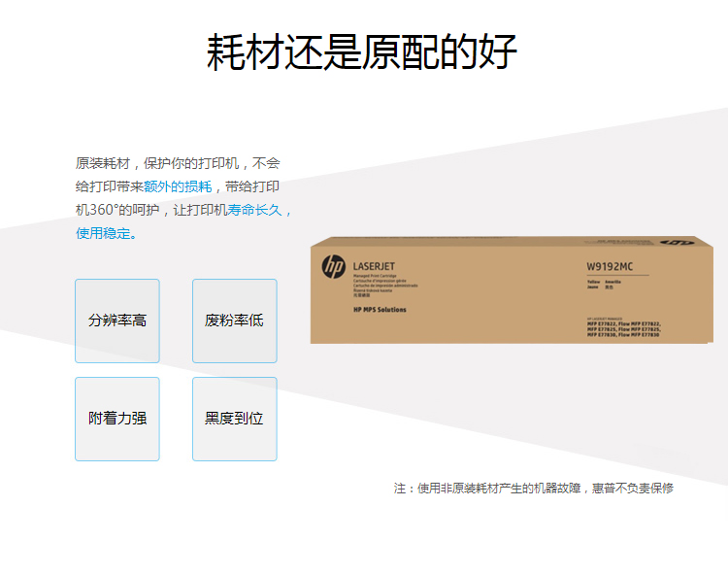The height and width of the screenshot is (574, 728).
Task: Click the compatible models list on the box
Action: (624, 329)
